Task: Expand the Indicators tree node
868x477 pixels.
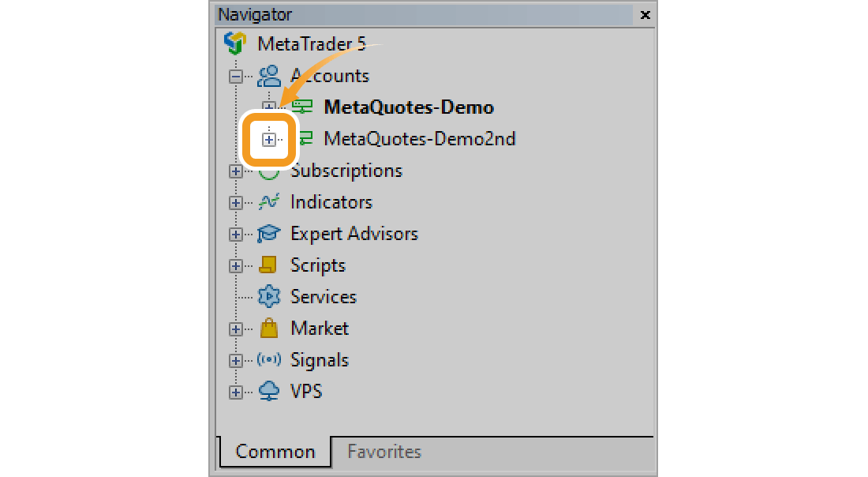Action: [235, 203]
